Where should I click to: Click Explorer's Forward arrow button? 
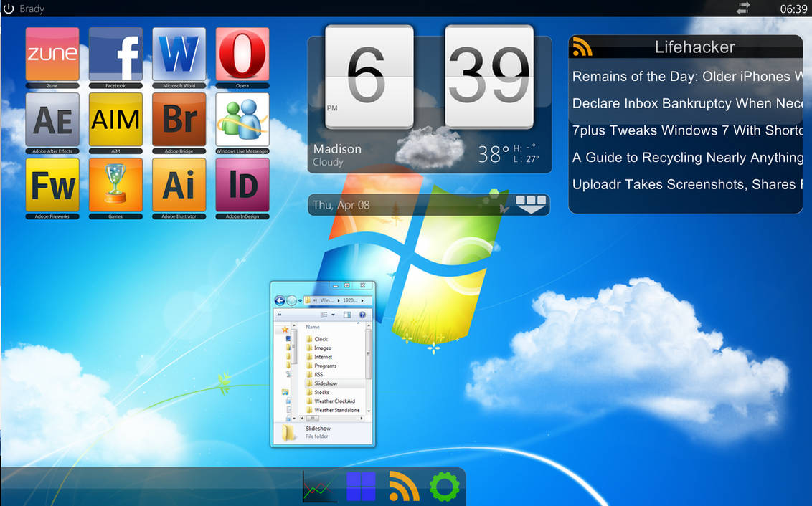(291, 300)
